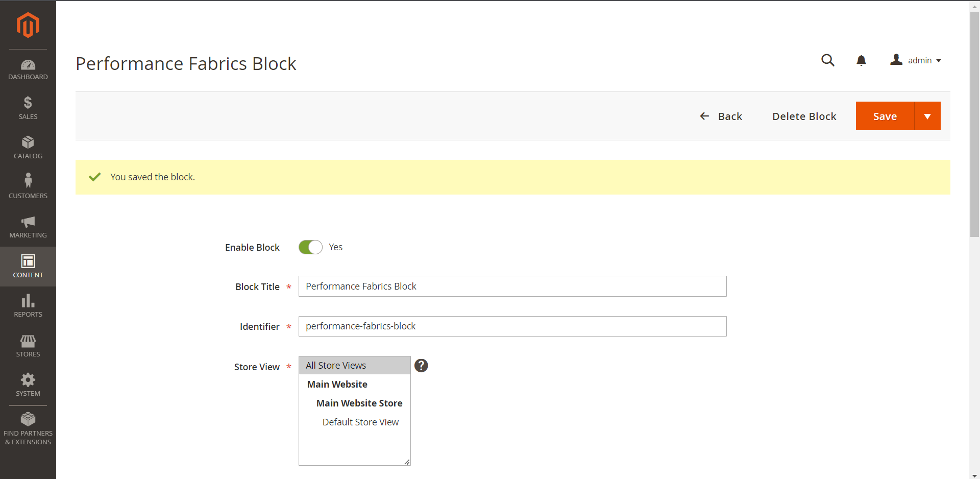The height and width of the screenshot is (479, 980).
Task: Switch to the Content sidebar section
Action: coord(28,266)
